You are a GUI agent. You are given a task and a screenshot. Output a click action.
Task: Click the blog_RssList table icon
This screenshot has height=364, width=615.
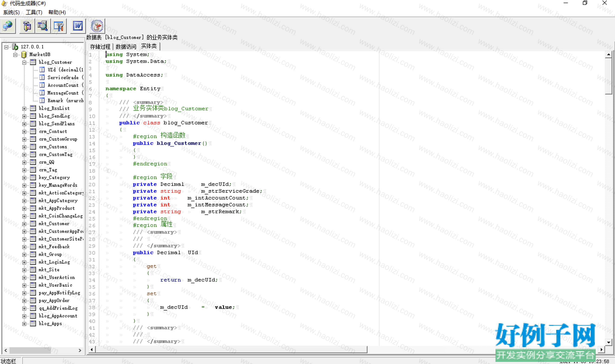tap(33, 108)
